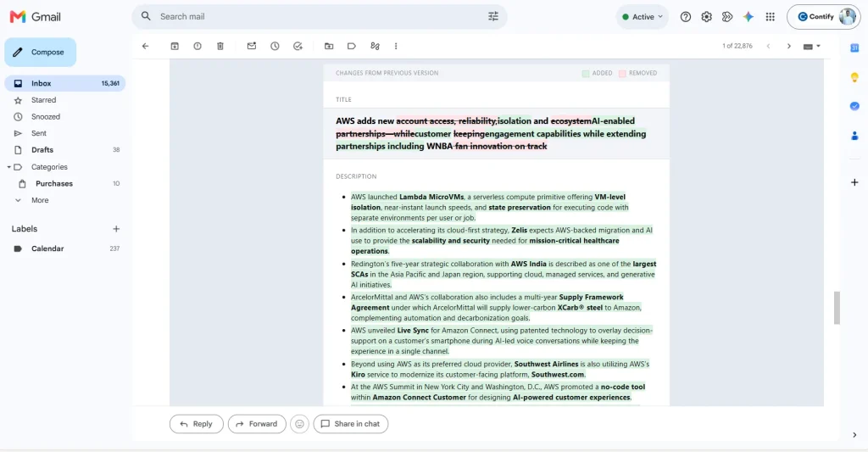Image resolution: width=868 pixels, height=452 pixels.
Task: Report this message as spam
Action: click(197, 46)
